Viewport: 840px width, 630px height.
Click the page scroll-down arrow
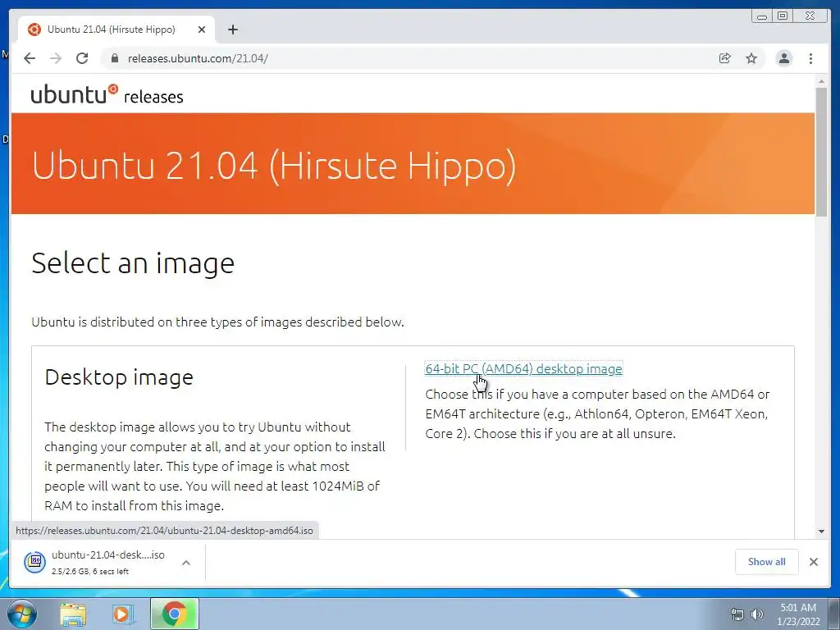[x=821, y=532]
